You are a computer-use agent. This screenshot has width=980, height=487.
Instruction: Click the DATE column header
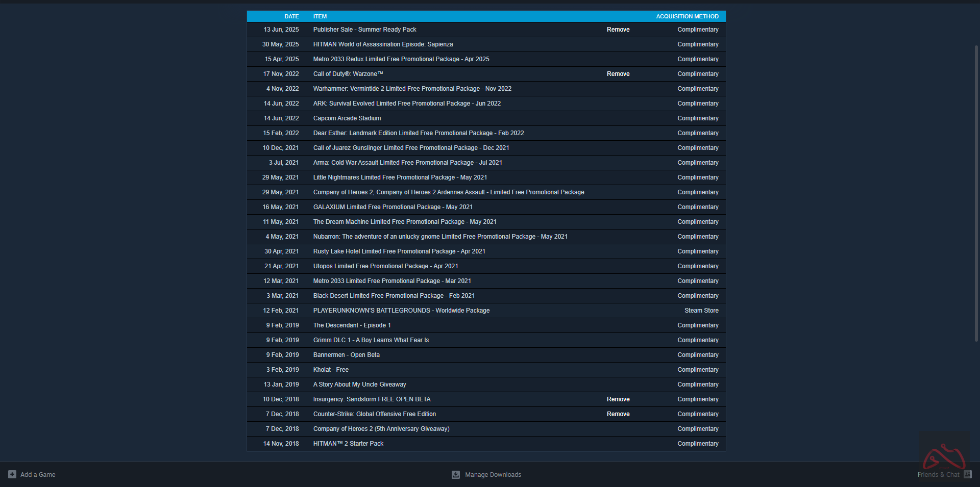(291, 16)
